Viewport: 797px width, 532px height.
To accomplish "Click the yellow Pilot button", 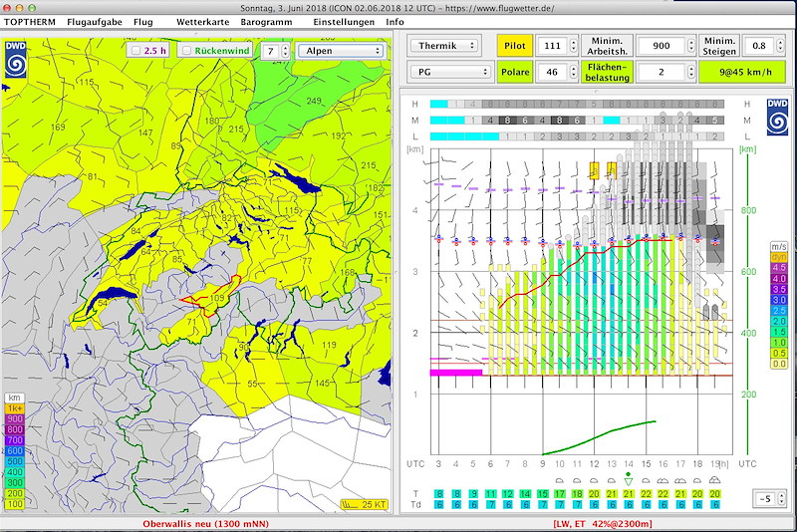I will [x=514, y=46].
